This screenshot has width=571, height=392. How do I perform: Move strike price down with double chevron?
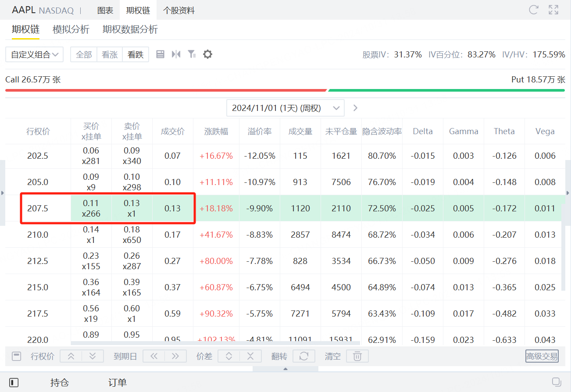coord(93,356)
